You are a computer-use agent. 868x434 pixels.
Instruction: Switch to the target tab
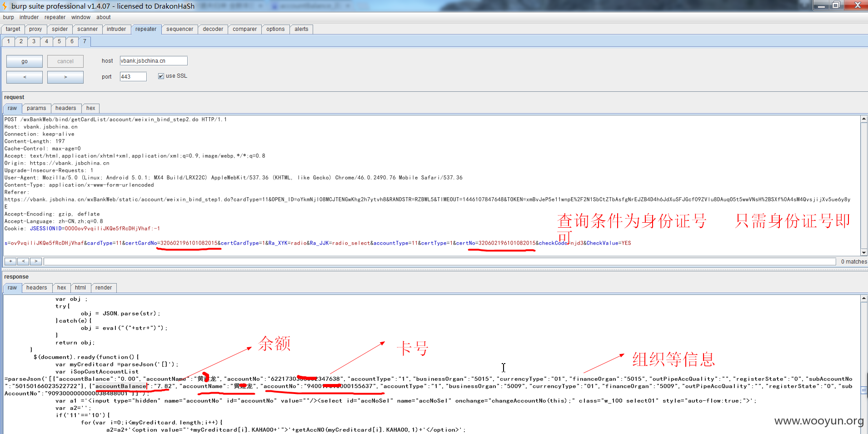coord(13,29)
